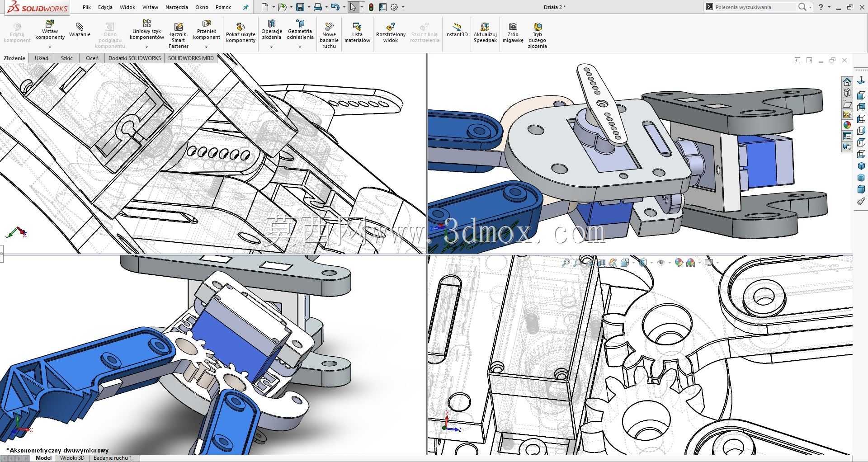868x462 pixels.
Task: Open the Dodatki SOLIDWORKS tab
Action: point(135,58)
